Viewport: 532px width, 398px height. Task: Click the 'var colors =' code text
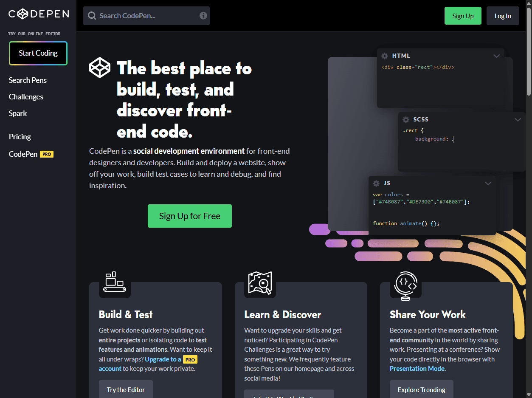[391, 195]
